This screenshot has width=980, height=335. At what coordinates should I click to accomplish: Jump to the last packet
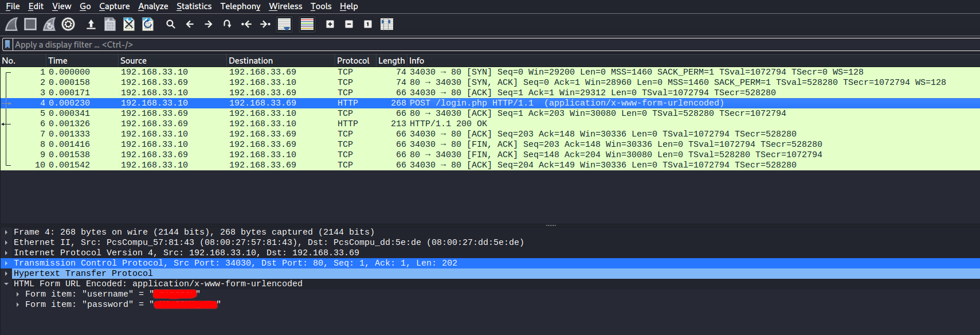click(265, 24)
